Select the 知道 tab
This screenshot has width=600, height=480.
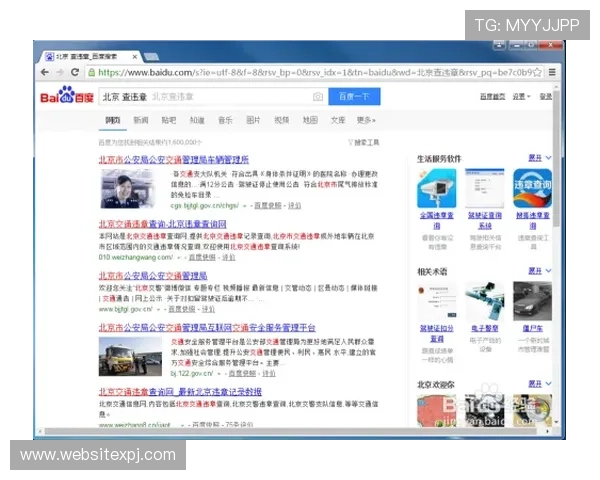coord(197,120)
